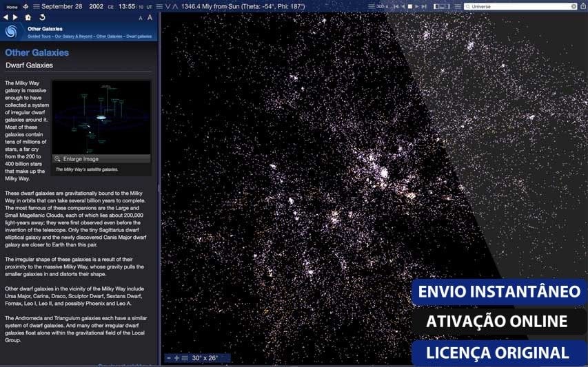Click the 1346.4 Mly from Sun readout
This screenshot has width=588, height=367.
[x=243, y=6]
